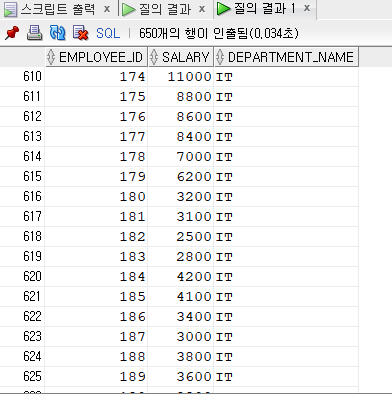Select row number 619
The width and height of the screenshot is (392, 394).
coord(22,257)
